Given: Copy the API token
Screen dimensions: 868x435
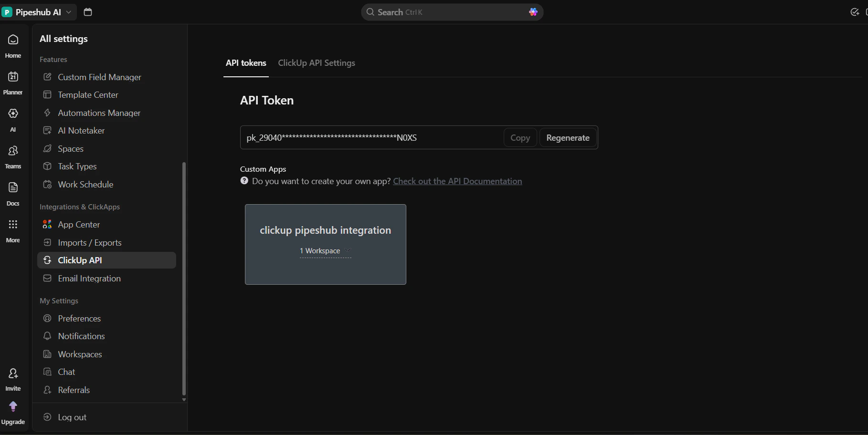Looking at the screenshot, I should point(520,137).
